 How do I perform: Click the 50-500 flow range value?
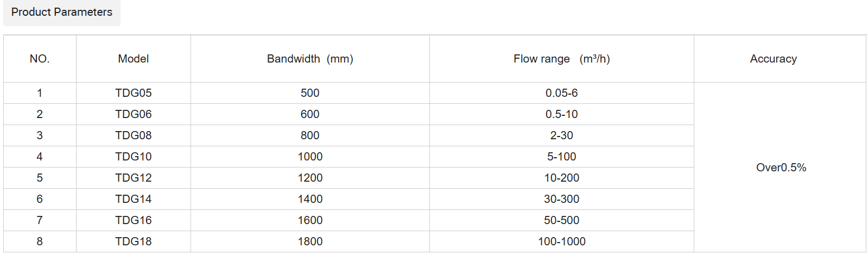[561, 220]
